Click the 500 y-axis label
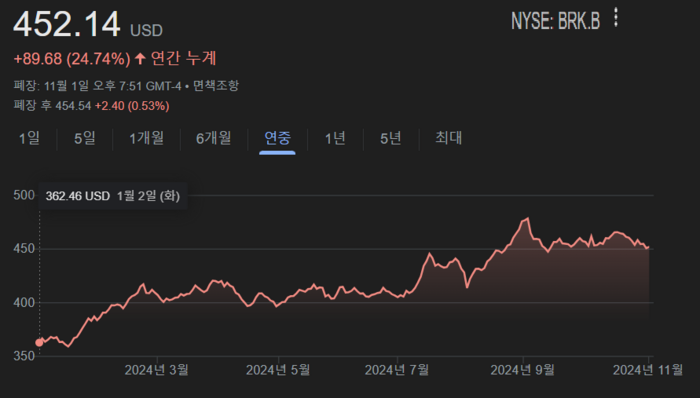The height and width of the screenshot is (398, 700). tap(24, 195)
